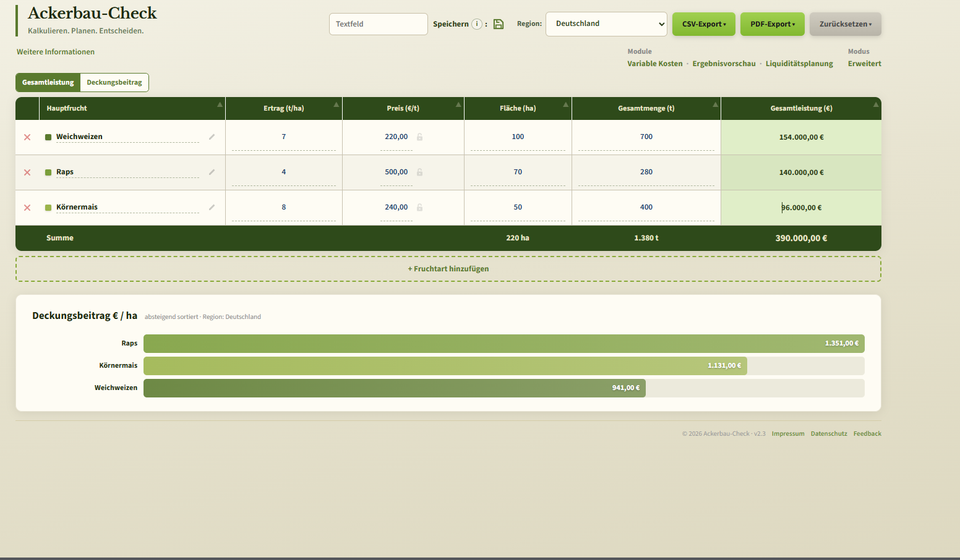Switch to the Deckungsbeitrag tab
Viewport: 960px width, 560px height.
tap(114, 82)
